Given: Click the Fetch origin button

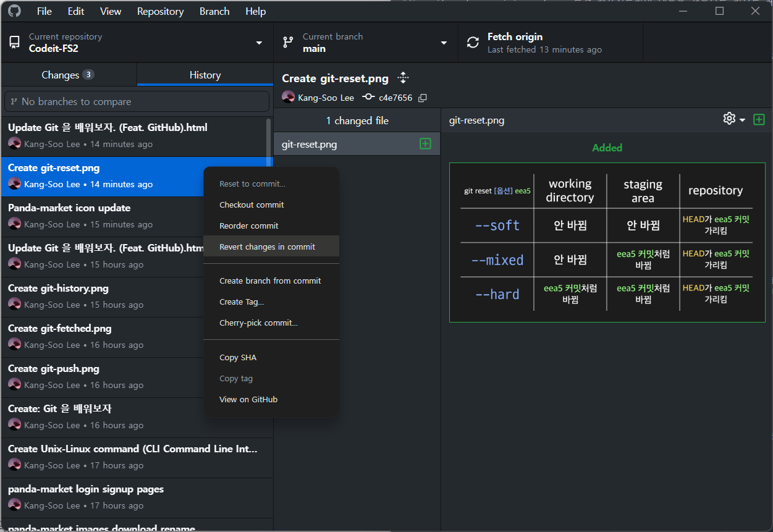Looking at the screenshot, I should pos(551,43).
